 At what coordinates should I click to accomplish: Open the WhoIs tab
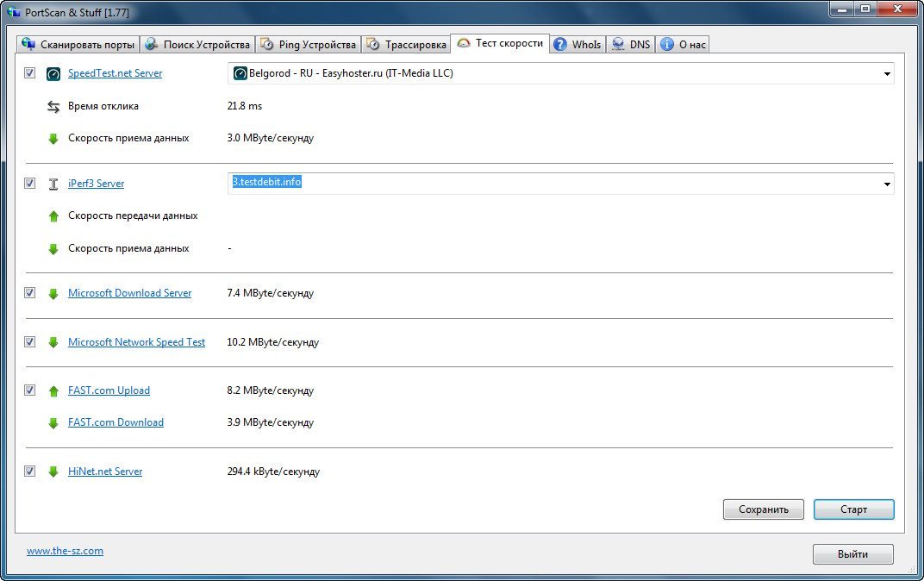click(577, 44)
